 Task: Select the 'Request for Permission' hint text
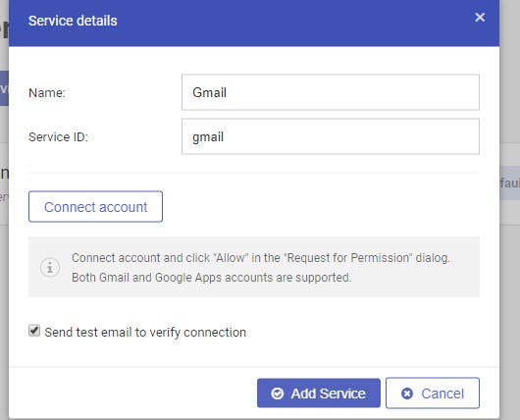tap(348, 258)
